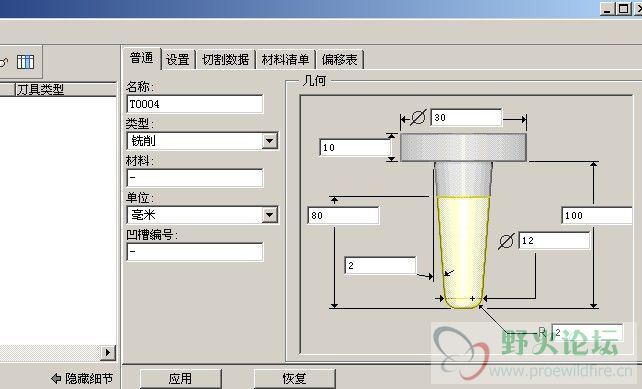Click the table columns icon in toolbar
This screenshot has height=389, width=642.
point(25,62)
